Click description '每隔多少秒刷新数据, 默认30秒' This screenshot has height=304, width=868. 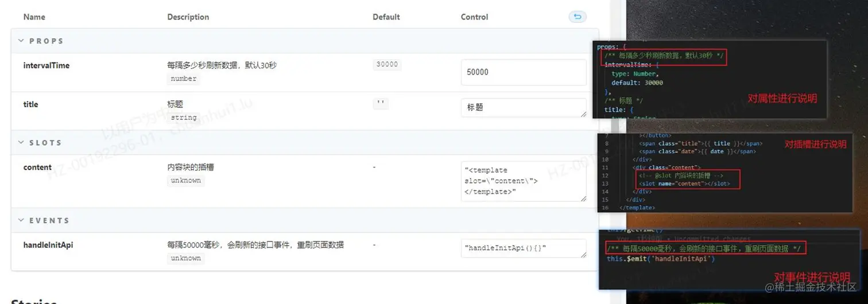pos(222,65)
